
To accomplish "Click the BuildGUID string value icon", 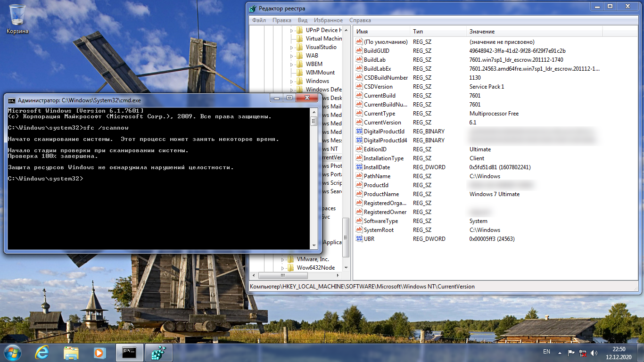I will tap(359, 50).
